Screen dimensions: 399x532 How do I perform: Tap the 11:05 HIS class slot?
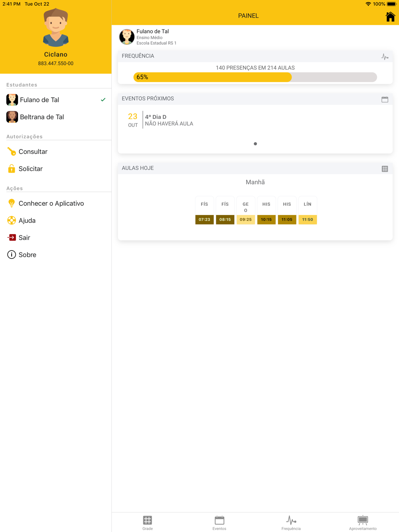tap(287, 211)
